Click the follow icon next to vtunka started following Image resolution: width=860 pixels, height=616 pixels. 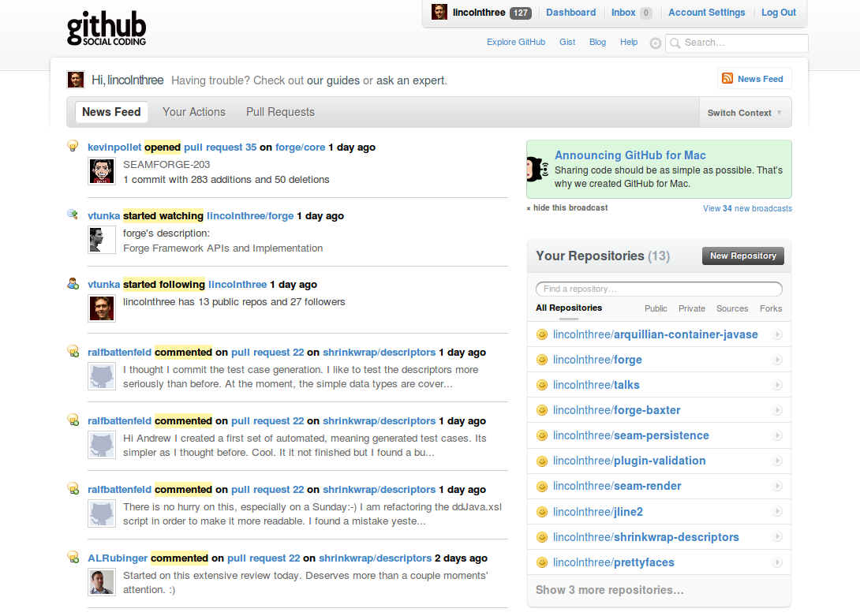(73, 284)
